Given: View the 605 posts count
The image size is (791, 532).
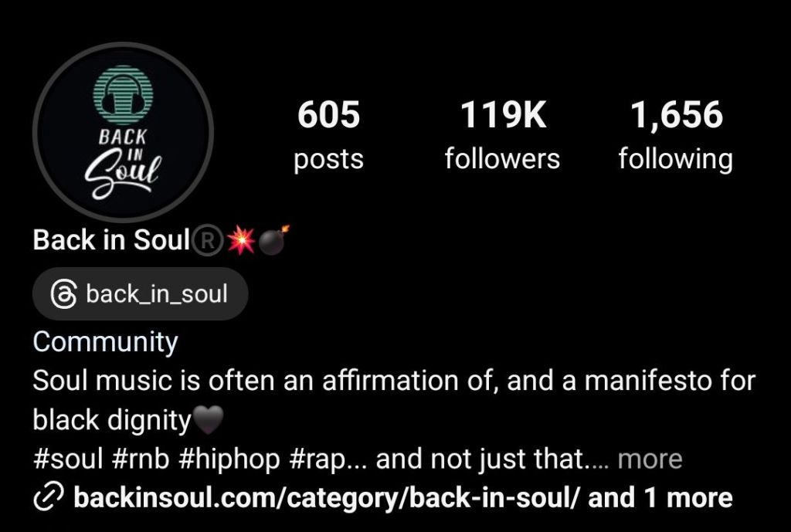Looking at the screenshot, I should 328,135.
